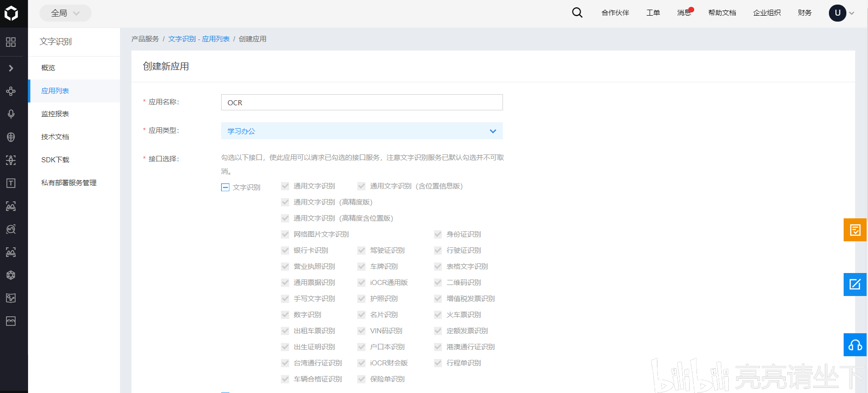Toggle the 二维码识别 checkbox

pyautogui.click(x=438, y=283)
